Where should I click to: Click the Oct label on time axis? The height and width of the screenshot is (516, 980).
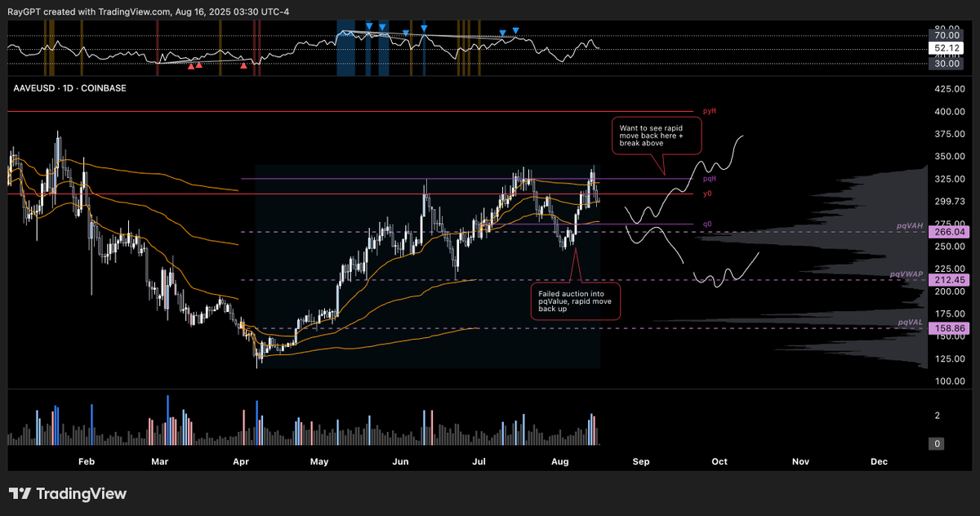719,461
